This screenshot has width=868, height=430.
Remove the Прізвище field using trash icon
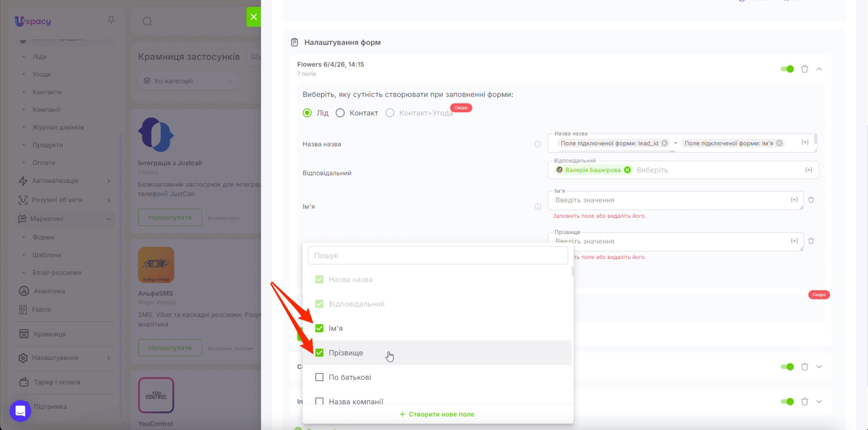click(811, 241)
